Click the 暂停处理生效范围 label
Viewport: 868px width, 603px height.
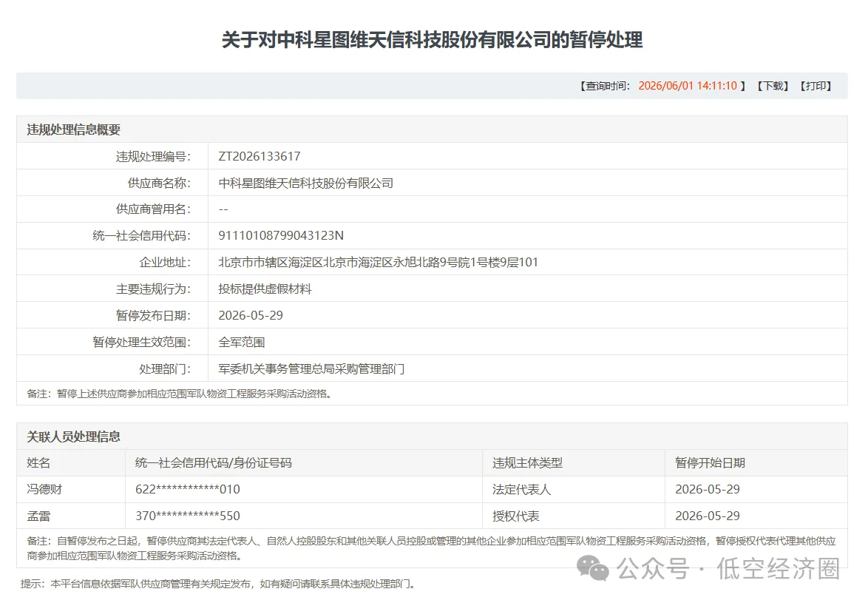coord(141,343)
